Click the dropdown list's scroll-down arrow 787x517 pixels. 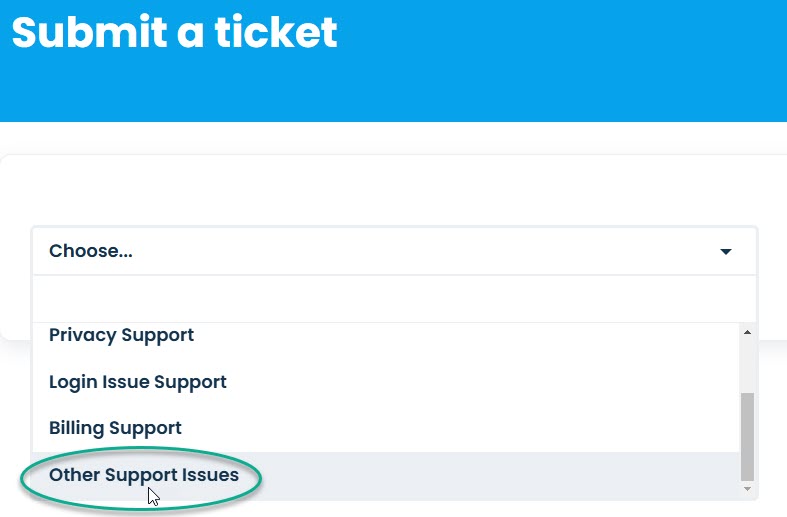[747, 489]
